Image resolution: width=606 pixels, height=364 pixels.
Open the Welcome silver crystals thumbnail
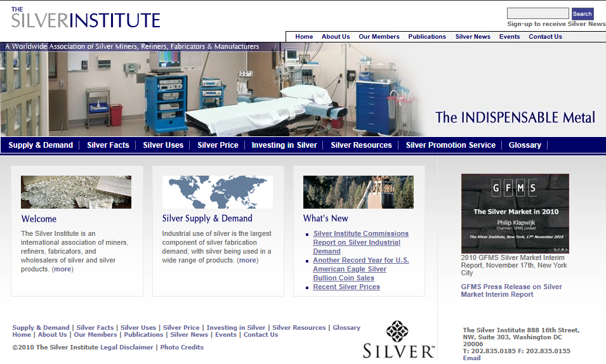point(76,192)
